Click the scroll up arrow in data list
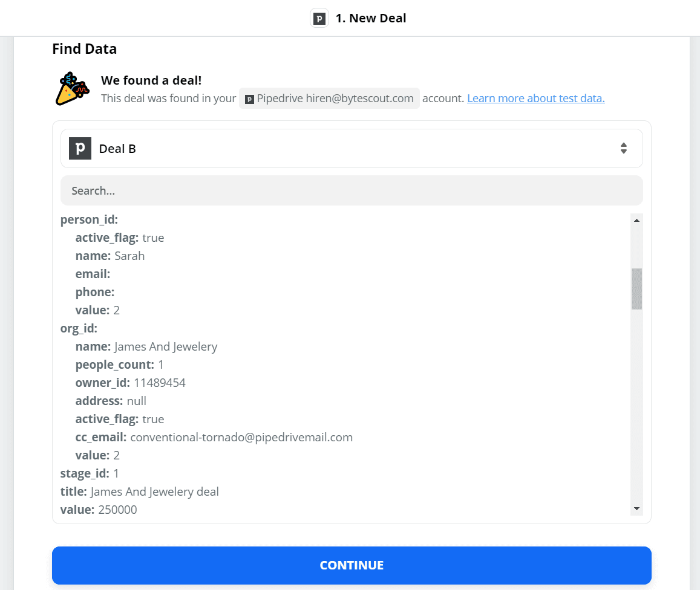Image resolution: width=700 pixels, height=590 pixels. pyautogui.click(x=636, y=221)
